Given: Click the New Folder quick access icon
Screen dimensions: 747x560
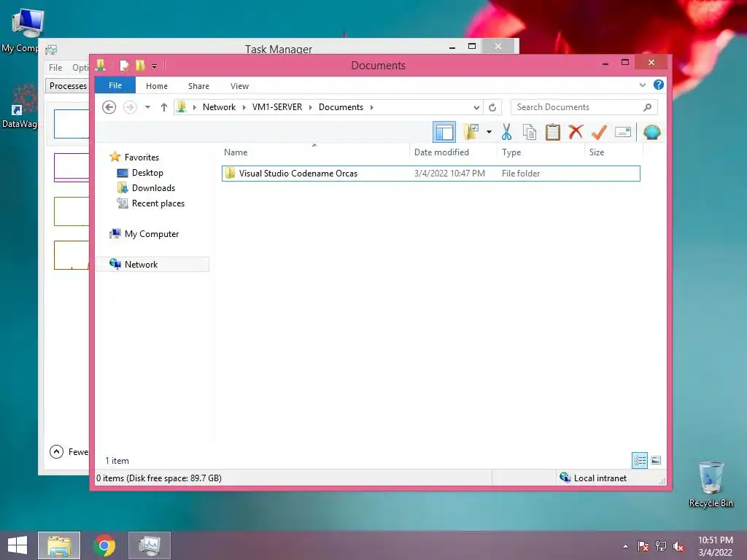Looking at the screenshot, I should click(140, 65).
